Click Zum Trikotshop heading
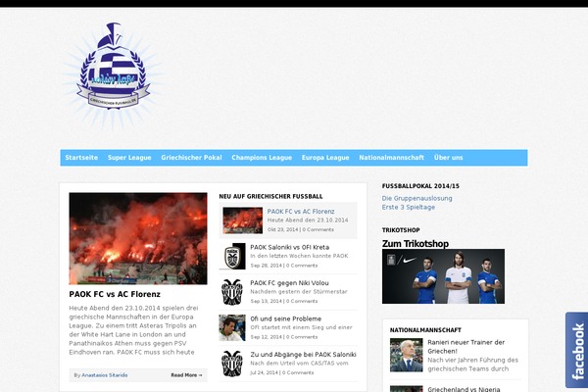This screenshot has height=392, width=588. point(416,244)
